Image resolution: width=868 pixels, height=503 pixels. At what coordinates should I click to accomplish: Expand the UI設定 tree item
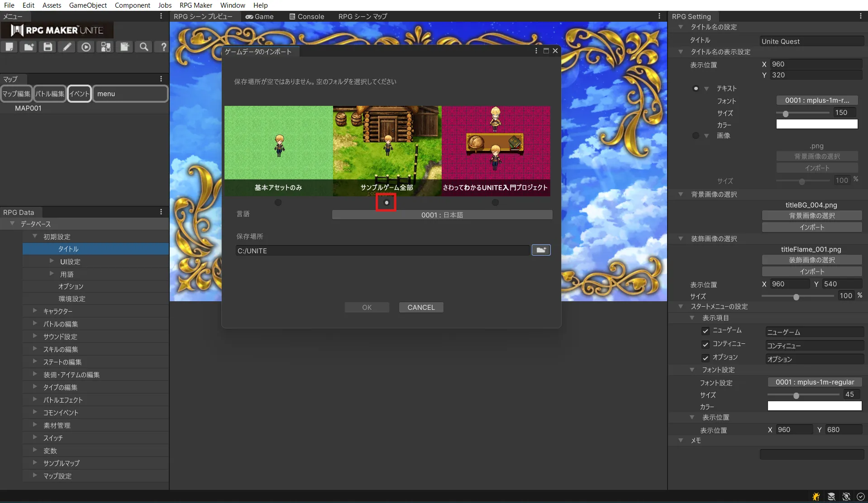[x=52, y=261]
